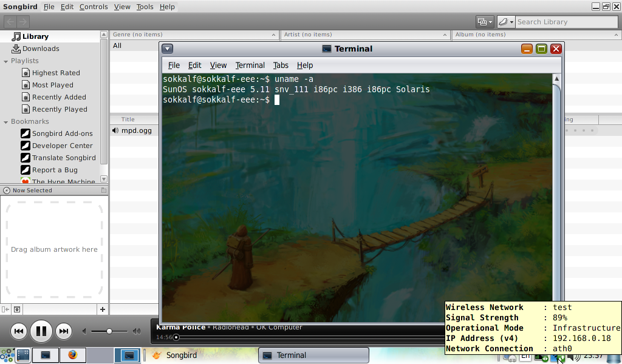Go forward with the toolbar forward arrow
This screenshot has height=364, width=622.
point(23,22)
